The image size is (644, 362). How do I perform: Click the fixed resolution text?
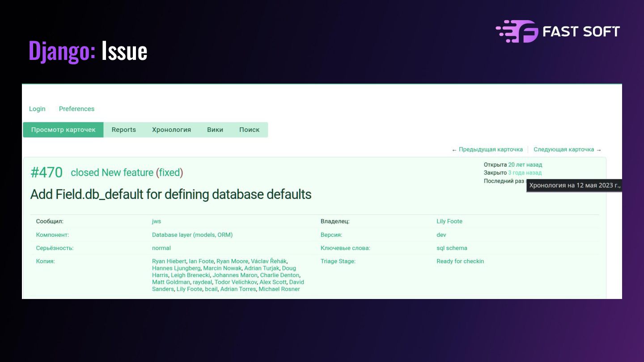tap(169, 173)
